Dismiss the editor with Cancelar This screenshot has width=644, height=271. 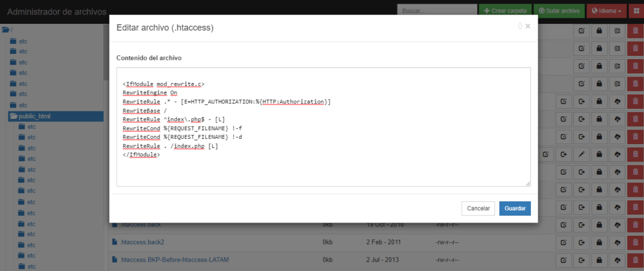click(479, 208)
